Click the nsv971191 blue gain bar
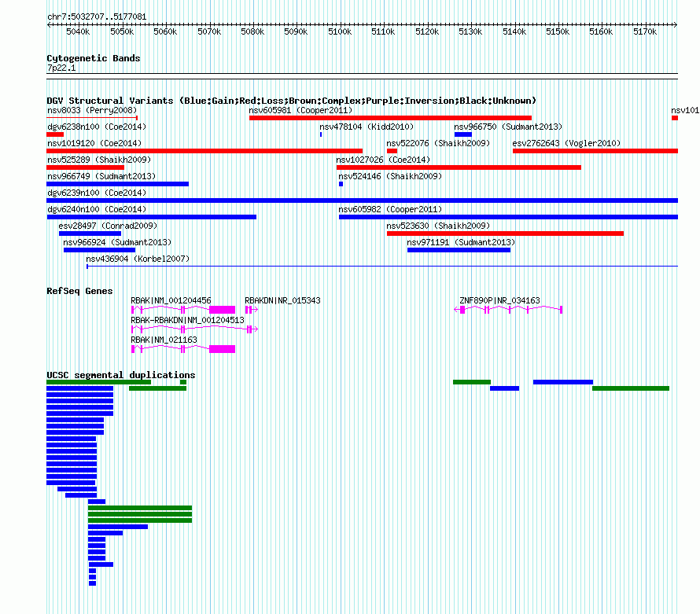Image resolution: width=700 pixels, height=614 pixels. coord(459,250)
